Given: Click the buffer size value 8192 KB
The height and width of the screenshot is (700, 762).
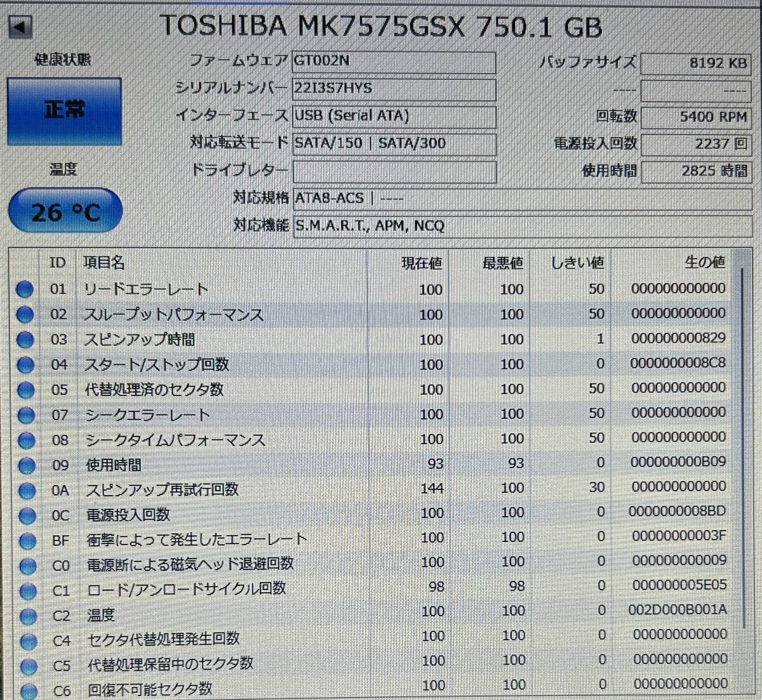Looking at the screenshot, I should click(x=696, y=63).
